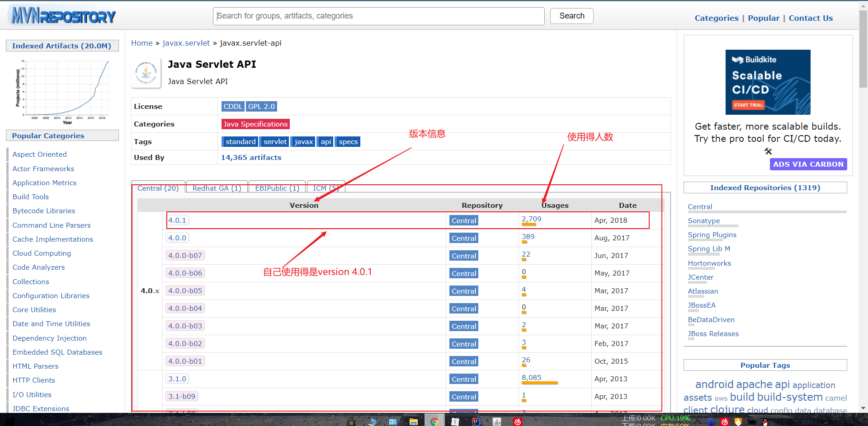This screenshot has width=868, height=426.
Task: Open the javax.servlet breadcrumb link
Action: tap(186, 43)
